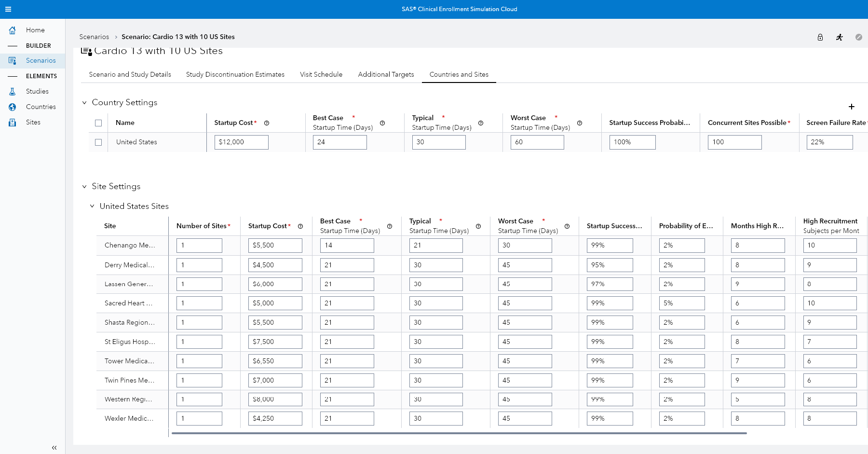868x454 pixels.
Task: Click the add country plus icon
Action: point(851,107)
